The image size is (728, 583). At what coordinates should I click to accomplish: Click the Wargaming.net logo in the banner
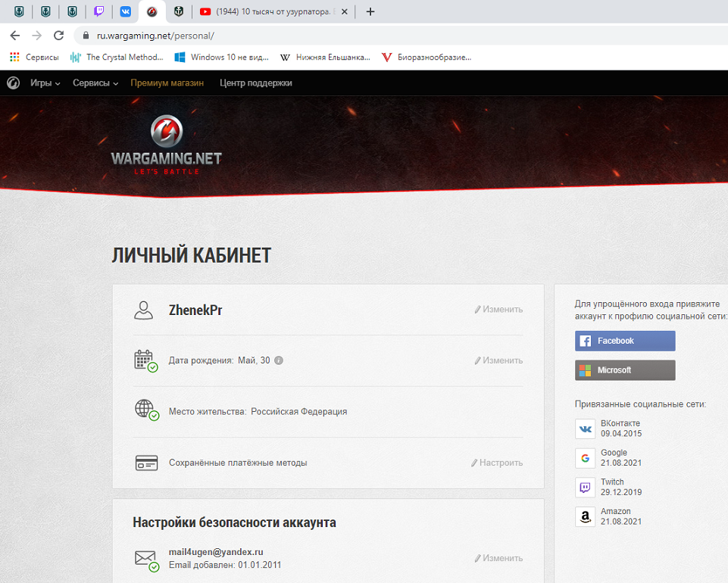pos(166,145)
